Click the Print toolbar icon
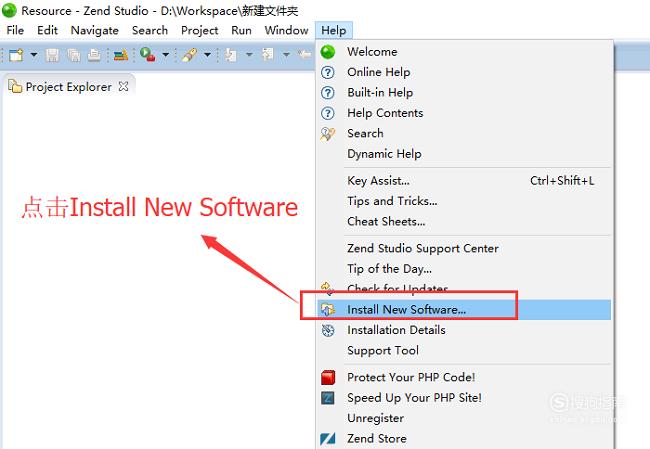This screenshot has height=449, width=650. click(x=94, y=55)
